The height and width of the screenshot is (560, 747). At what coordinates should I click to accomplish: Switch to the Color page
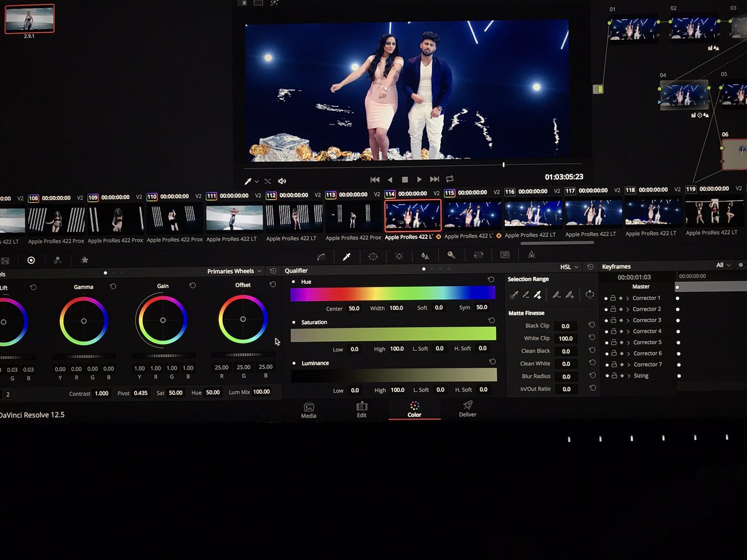415,410
